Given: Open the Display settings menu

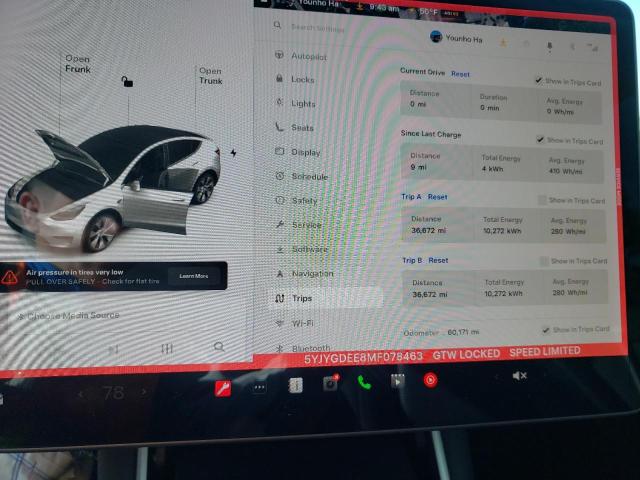Looking at the screenshot, I should tap(298, 152).
